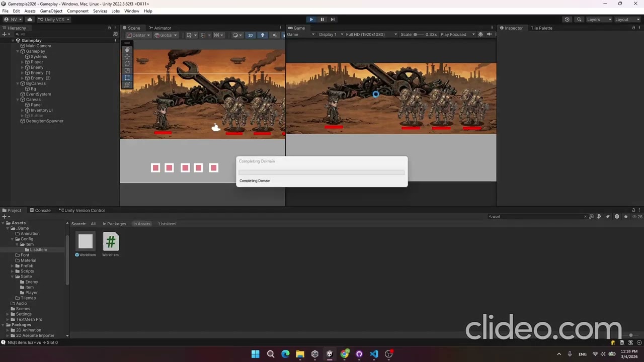644x362 pixels.
Task: Open Windows Start menu
Action: (255, 354)
